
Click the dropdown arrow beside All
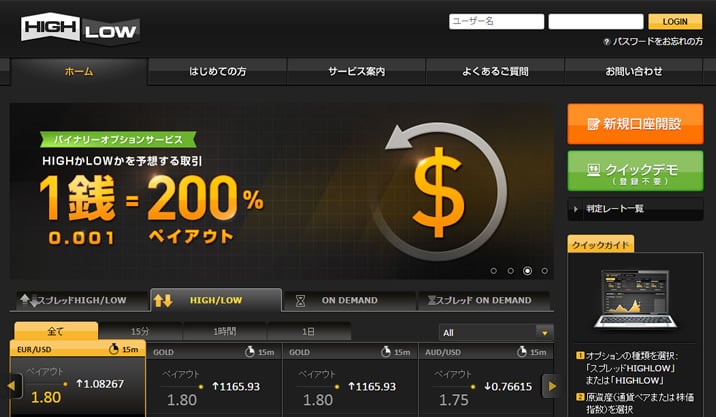[544, 333]
